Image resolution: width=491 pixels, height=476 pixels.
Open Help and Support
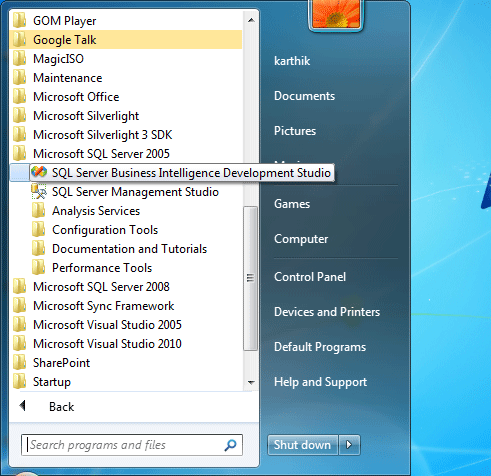point(320,382)
